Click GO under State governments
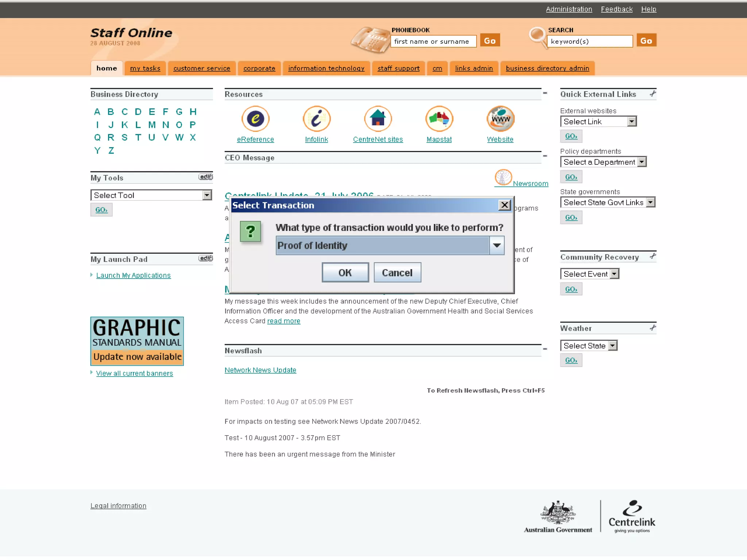Viewport: 747px width, 560px height. [x=571, y=217]
